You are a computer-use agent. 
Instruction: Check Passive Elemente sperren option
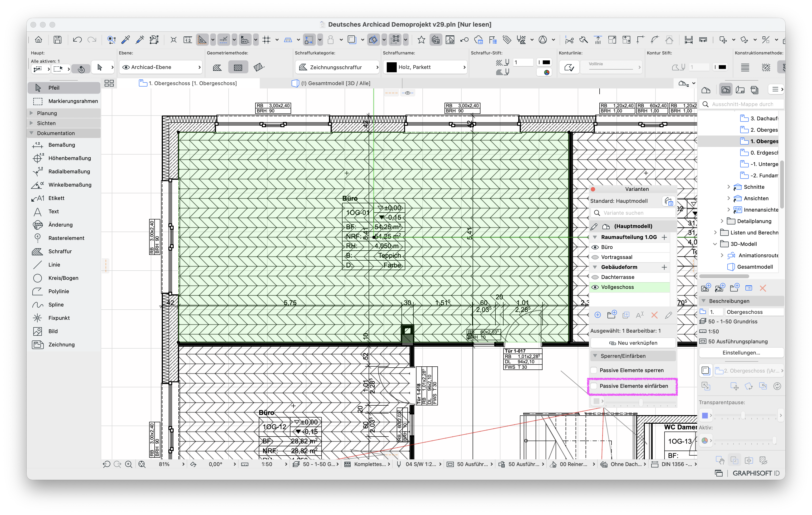pos(594,370)
